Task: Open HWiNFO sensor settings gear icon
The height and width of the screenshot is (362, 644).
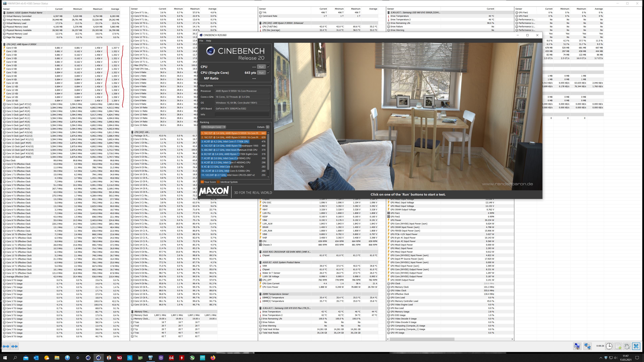Action: [627, 346]
